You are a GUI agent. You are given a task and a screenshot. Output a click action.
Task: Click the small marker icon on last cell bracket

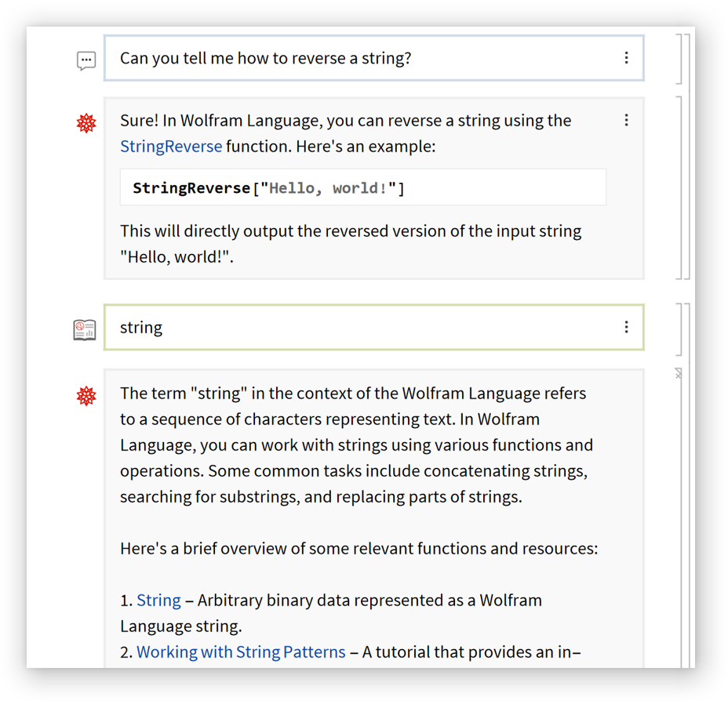pos(679,375)
